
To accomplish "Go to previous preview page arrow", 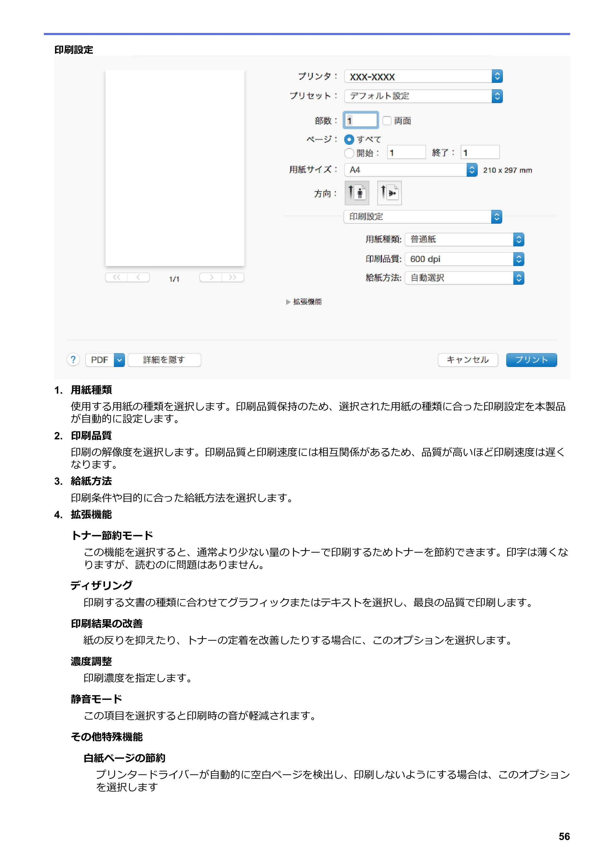I will [138, 277].
